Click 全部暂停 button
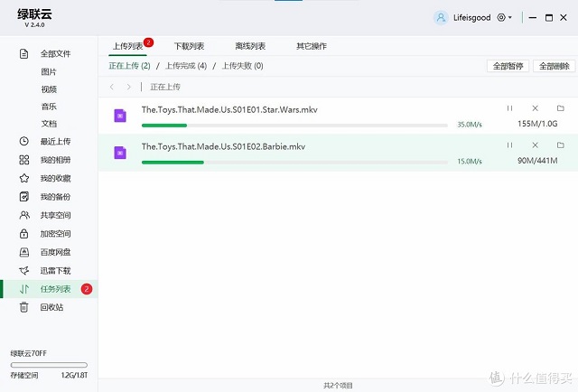The image size is (578, 392). [x=508, y=66]
